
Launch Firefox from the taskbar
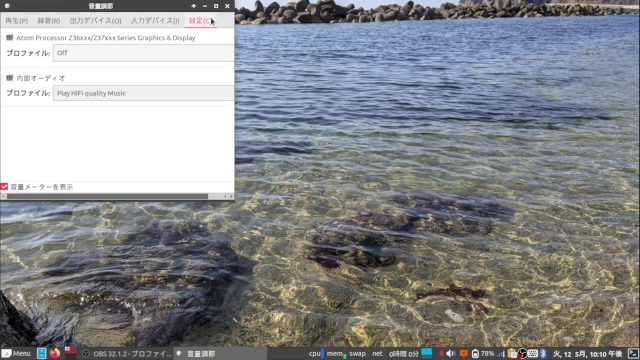click(55, 353)
